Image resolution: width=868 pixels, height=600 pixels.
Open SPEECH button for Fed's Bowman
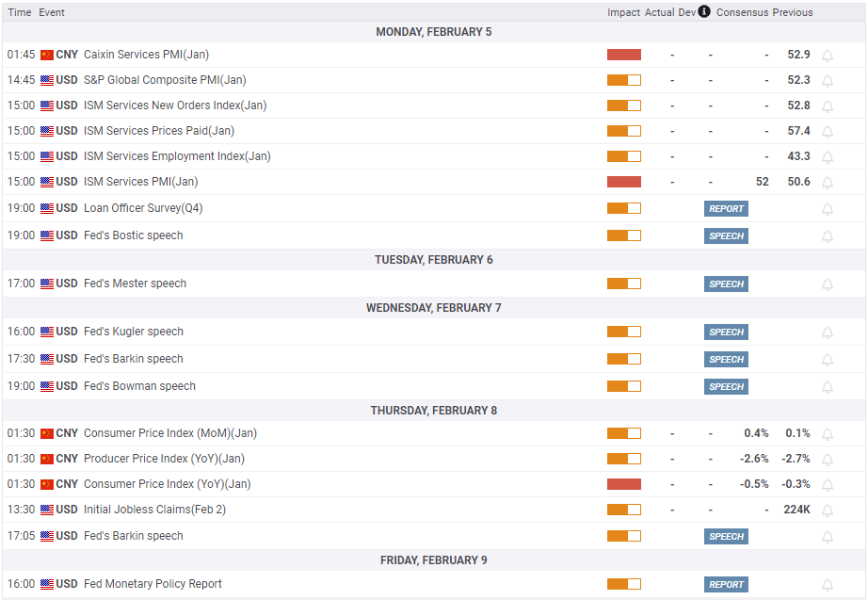(x=726, y=387)
